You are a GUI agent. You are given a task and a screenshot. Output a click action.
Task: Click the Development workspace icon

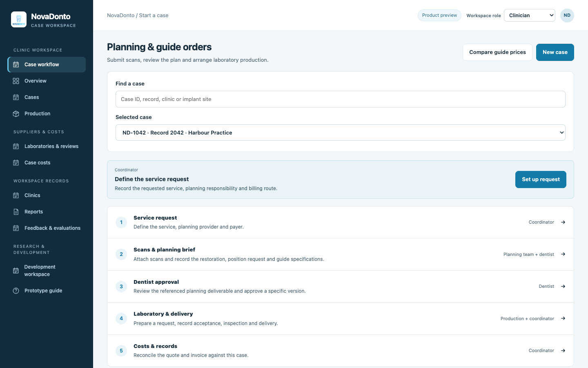tap(16, 271)
